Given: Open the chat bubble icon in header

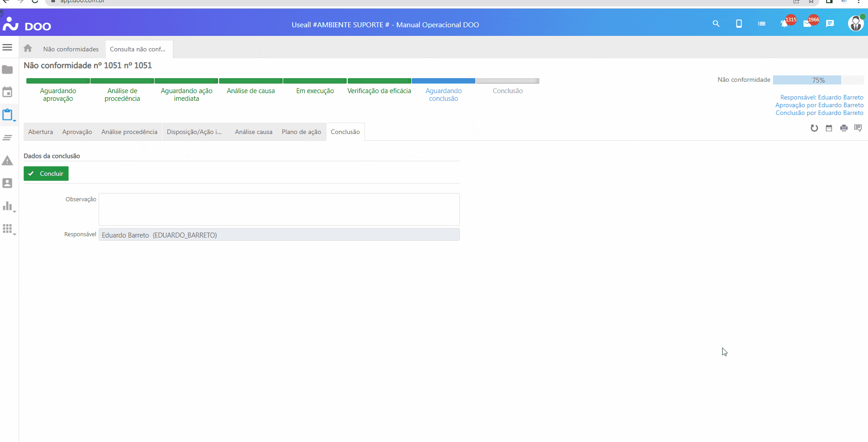Looking at the screenshot, I should tap(830, 24).
